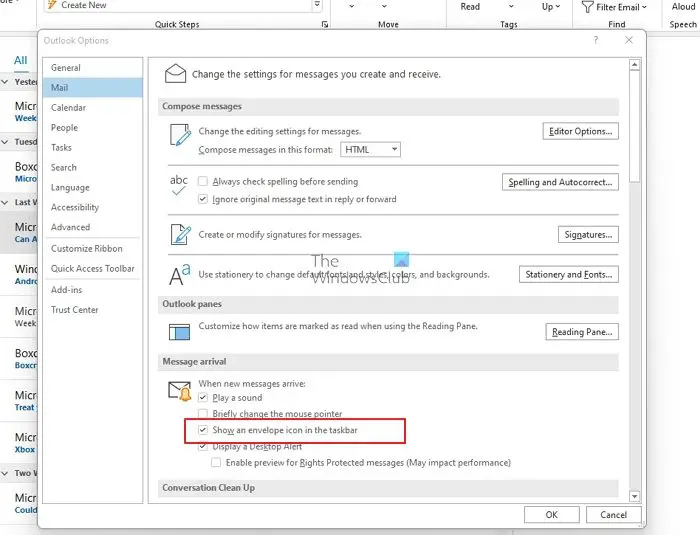The image size is (700, 535).
Task: Click Stationery and Fonts button
Action: tap(568, 274)
